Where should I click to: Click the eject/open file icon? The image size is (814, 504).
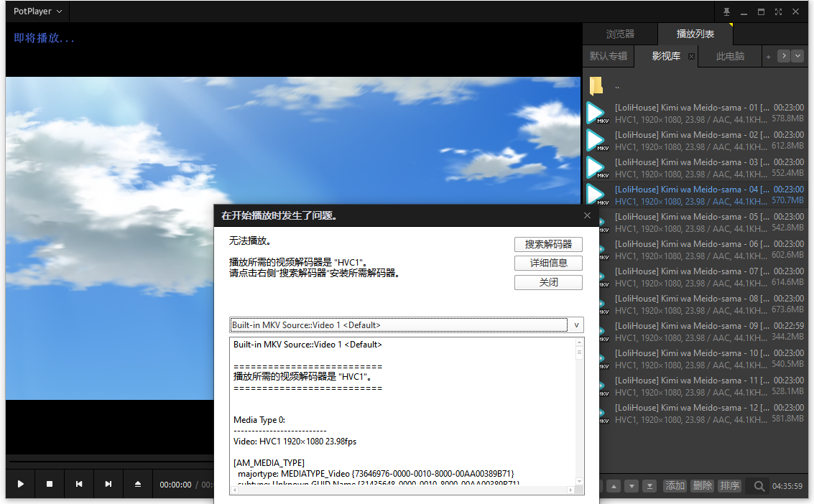point(138,485)
